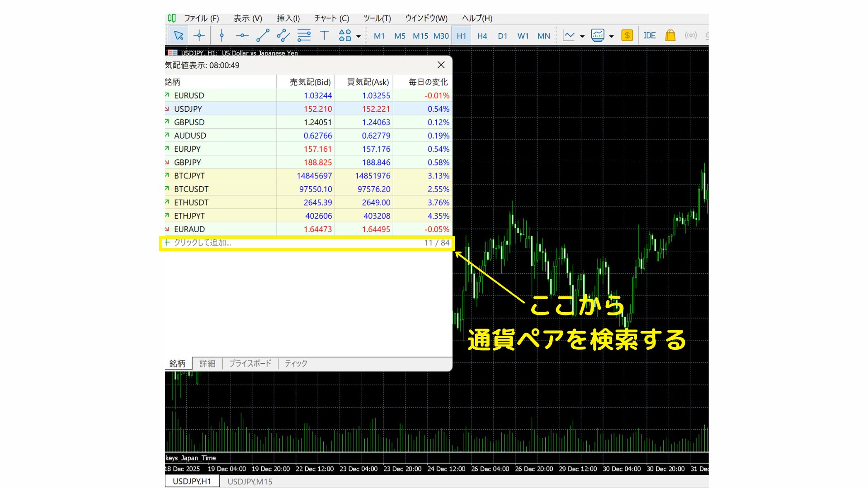Open the indicators list dropdown arrow
This screenshot has height=488, width=868.
[x=611, y=36]
